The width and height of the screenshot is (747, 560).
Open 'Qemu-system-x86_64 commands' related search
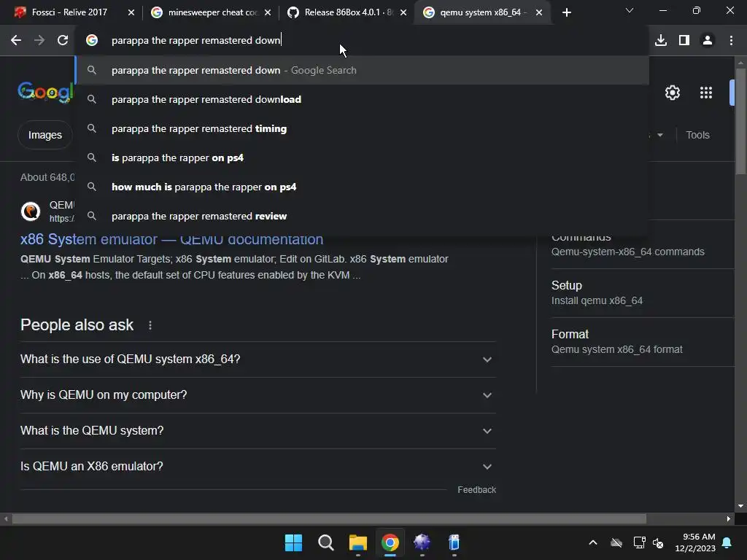[x=627, y=252]
